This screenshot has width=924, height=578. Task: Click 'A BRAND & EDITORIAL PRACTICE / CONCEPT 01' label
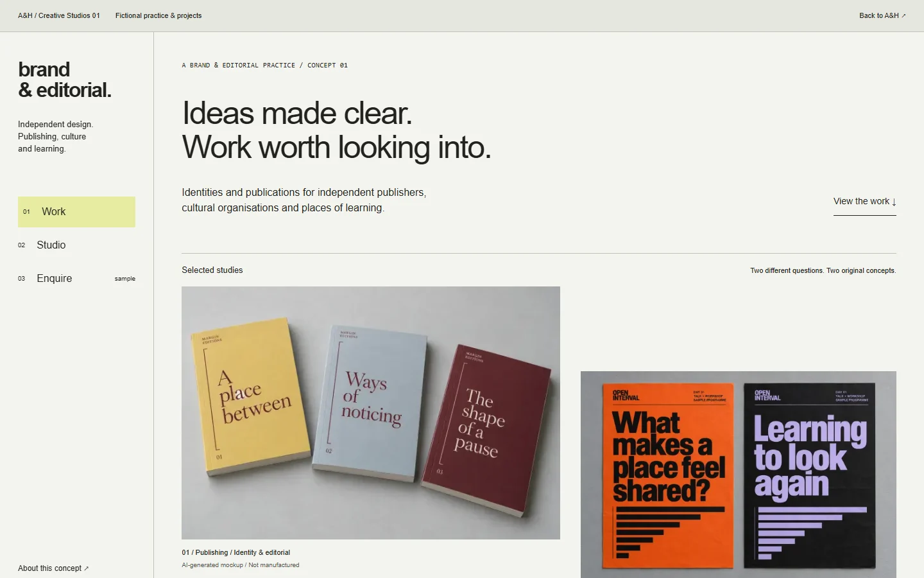tap(265, 66)
